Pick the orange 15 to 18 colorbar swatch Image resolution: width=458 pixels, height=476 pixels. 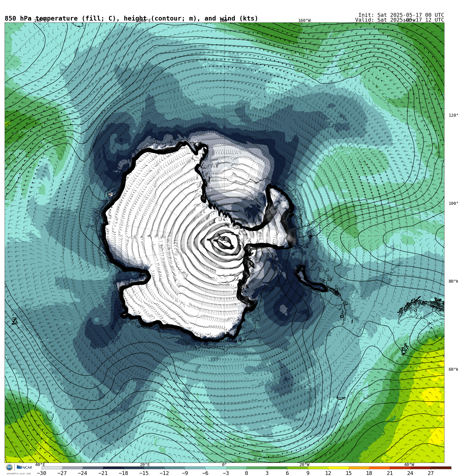click(x=359, y=468)
